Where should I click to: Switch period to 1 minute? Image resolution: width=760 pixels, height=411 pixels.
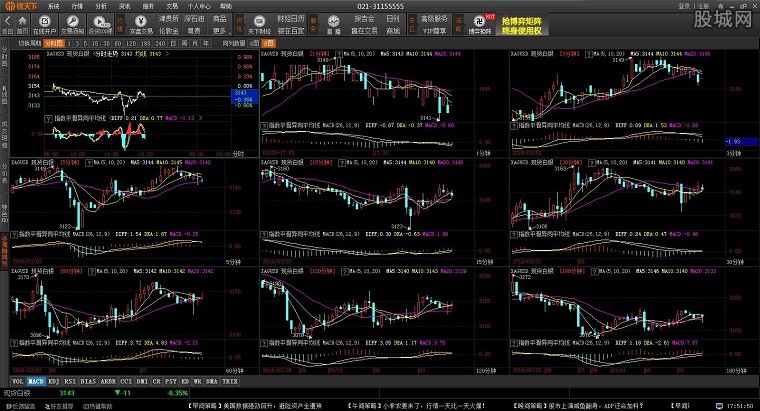70,43
